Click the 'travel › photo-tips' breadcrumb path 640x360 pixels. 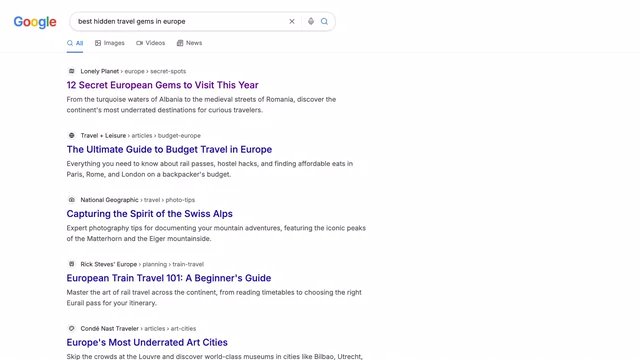coord(169,200)
